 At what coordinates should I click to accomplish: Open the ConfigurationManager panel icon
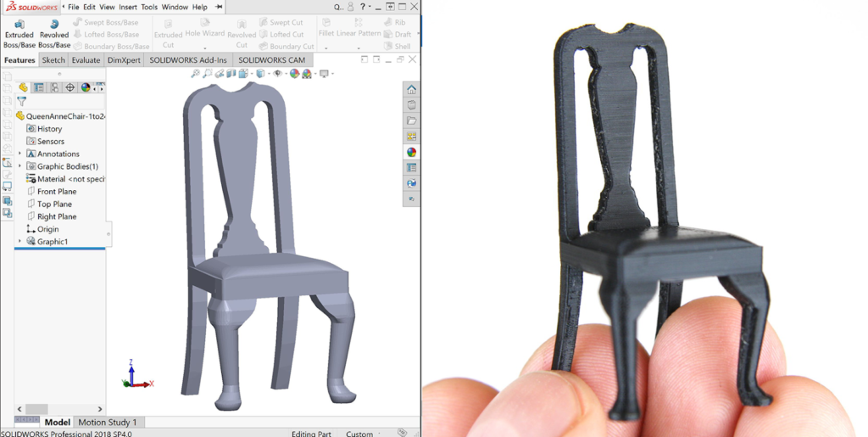(x=54, y=87)
